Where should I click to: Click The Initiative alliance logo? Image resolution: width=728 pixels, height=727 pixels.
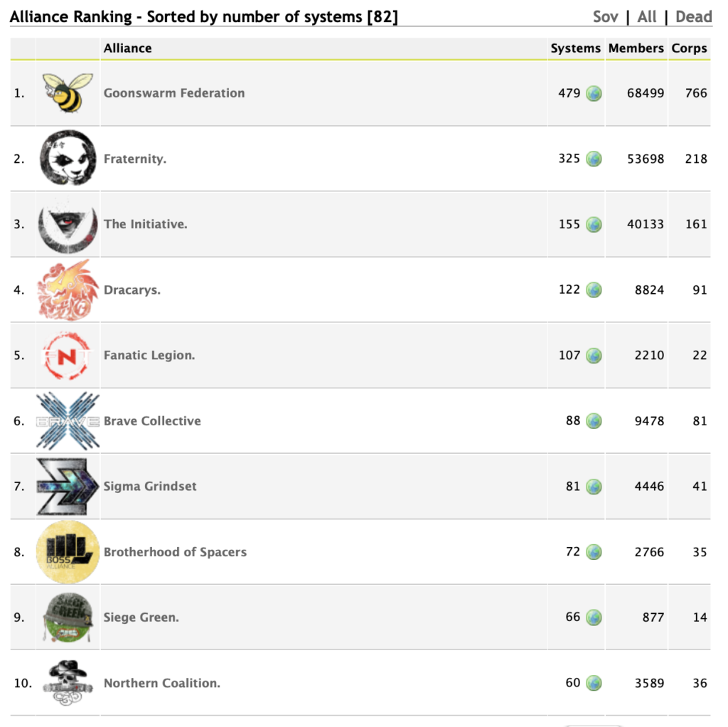(68, 224)
